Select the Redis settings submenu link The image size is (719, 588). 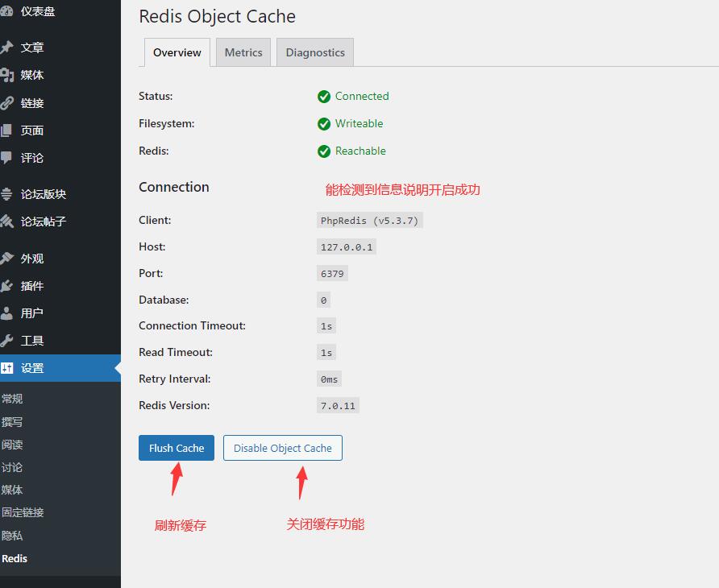coord(15,558)
